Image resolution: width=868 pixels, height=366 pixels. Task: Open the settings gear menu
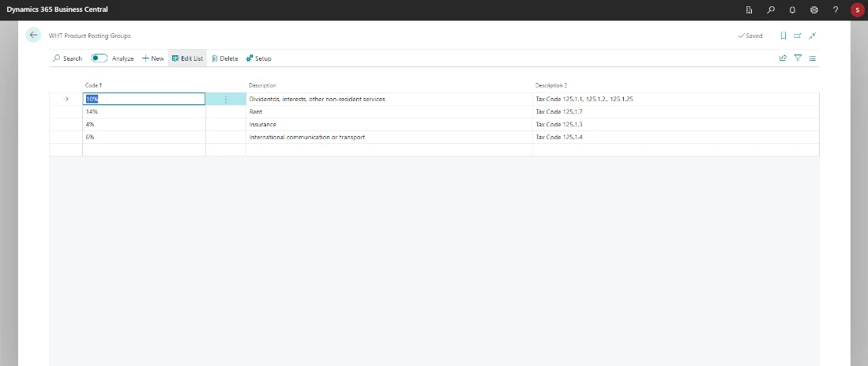coord(814,9)
